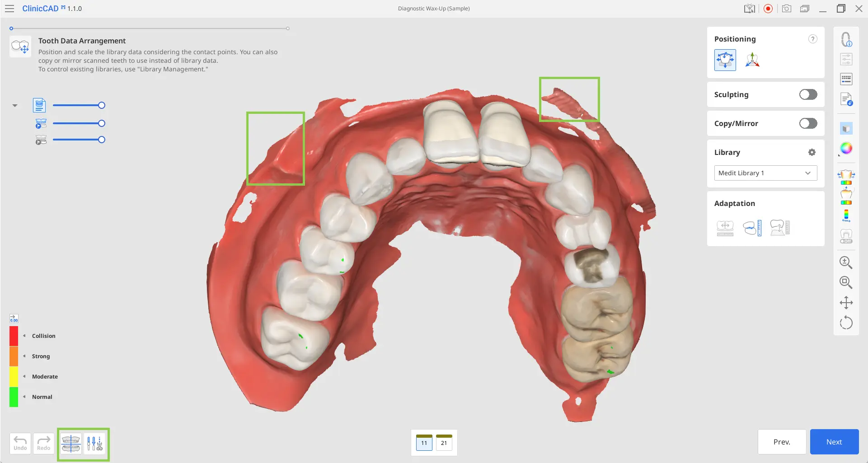Viewport: 868px width, 463px height.
Task: Show contact with antagonist color map icon
Action: pyautogui.click(x=846, y=196)
